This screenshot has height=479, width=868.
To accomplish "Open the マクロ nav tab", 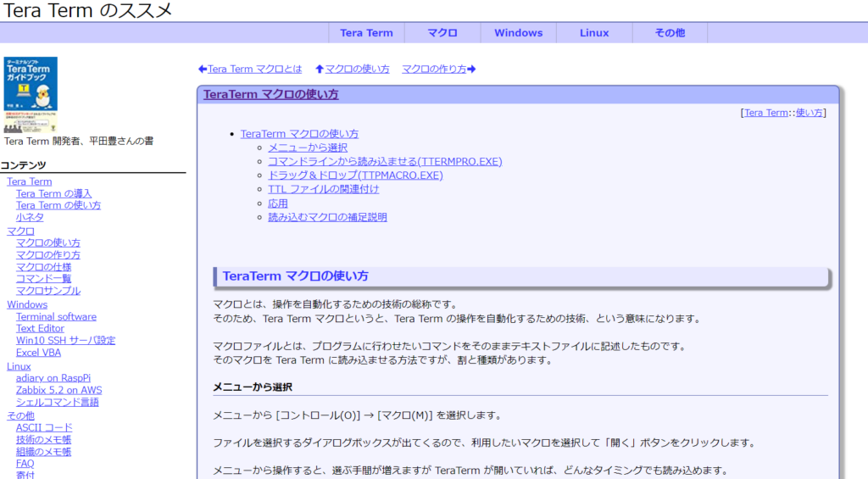I will 442,33.
